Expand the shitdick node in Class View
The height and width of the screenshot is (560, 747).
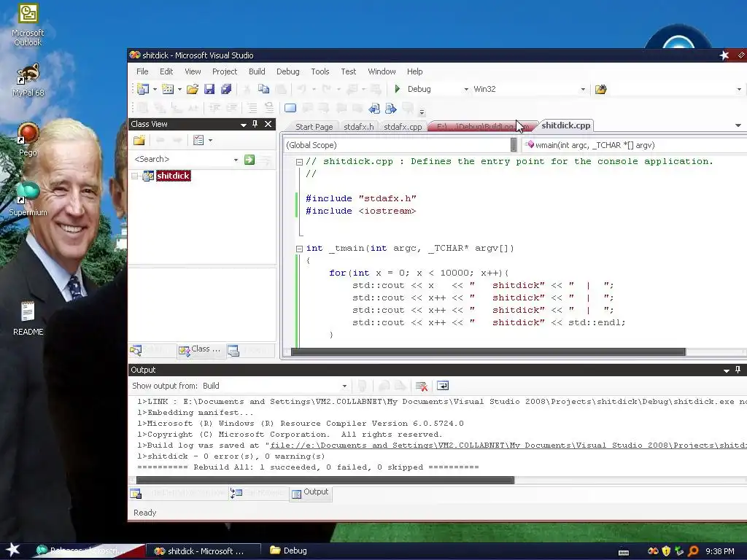click(x=135, y=176)
